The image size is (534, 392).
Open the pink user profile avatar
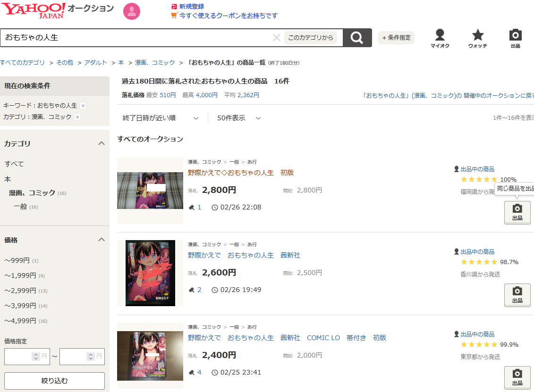(132, 11)
